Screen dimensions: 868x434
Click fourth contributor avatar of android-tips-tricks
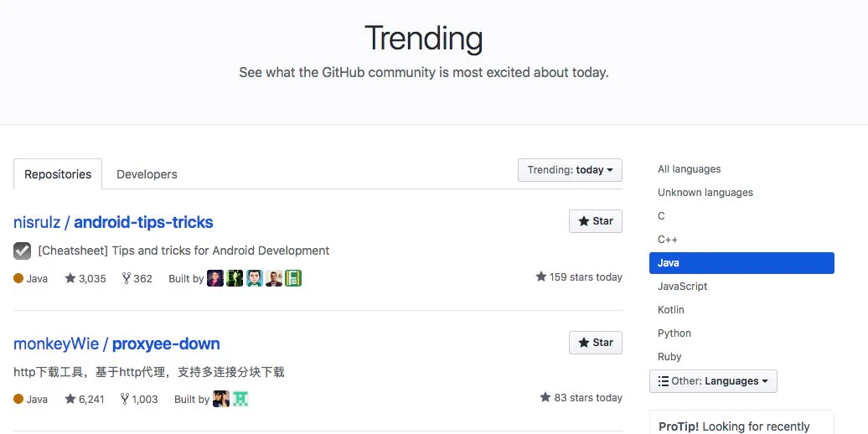pos(273,278)
